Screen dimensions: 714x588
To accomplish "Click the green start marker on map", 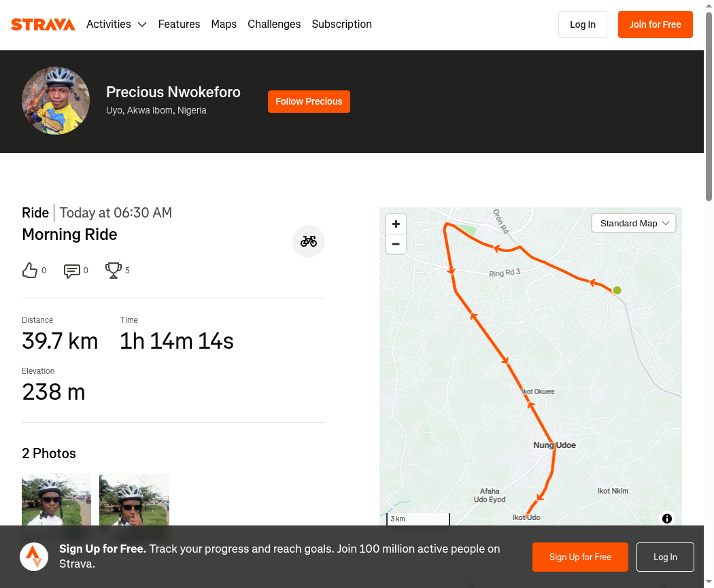I will (x=617, y=290).
